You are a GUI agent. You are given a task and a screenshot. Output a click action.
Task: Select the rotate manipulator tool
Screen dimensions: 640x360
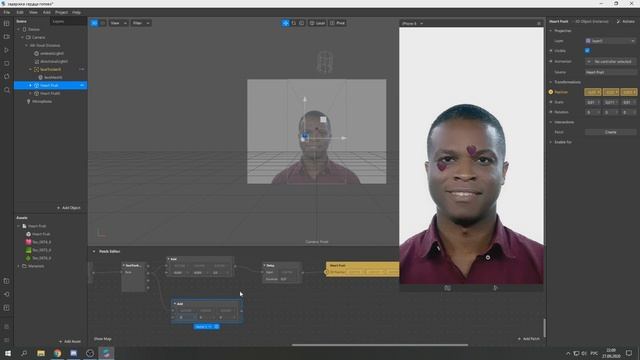pos(294,23)
